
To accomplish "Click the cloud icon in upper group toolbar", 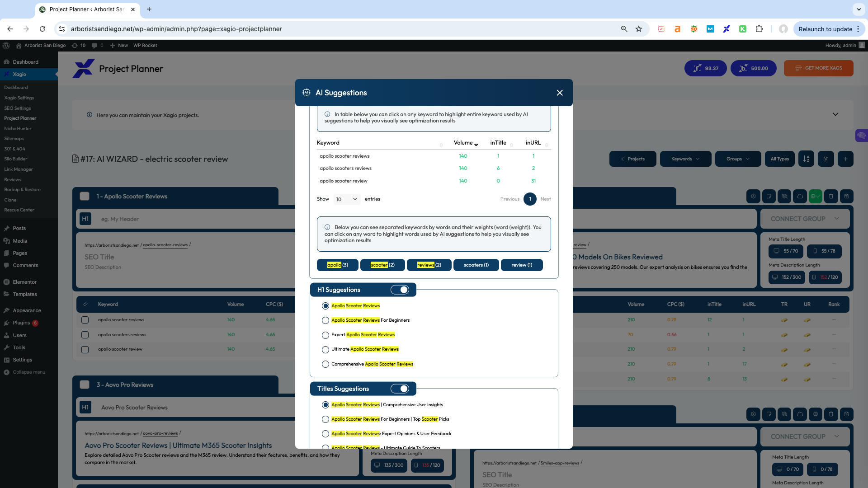I will (x=800, y=197).
